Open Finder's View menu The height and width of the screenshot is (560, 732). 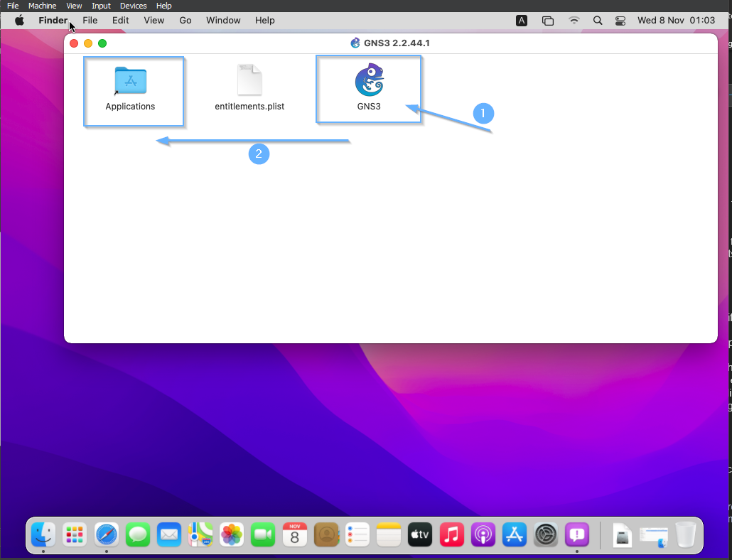[154, 21]
